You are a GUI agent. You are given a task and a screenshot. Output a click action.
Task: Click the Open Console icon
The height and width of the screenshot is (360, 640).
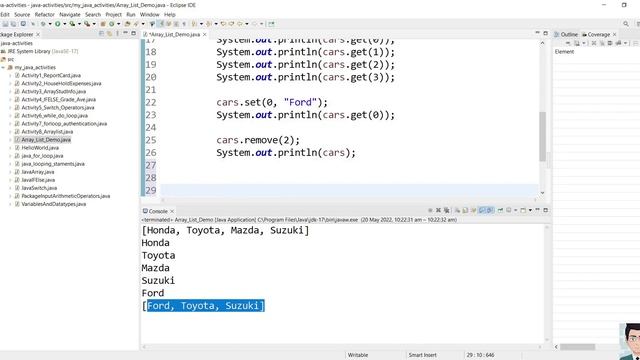(523, 210)
